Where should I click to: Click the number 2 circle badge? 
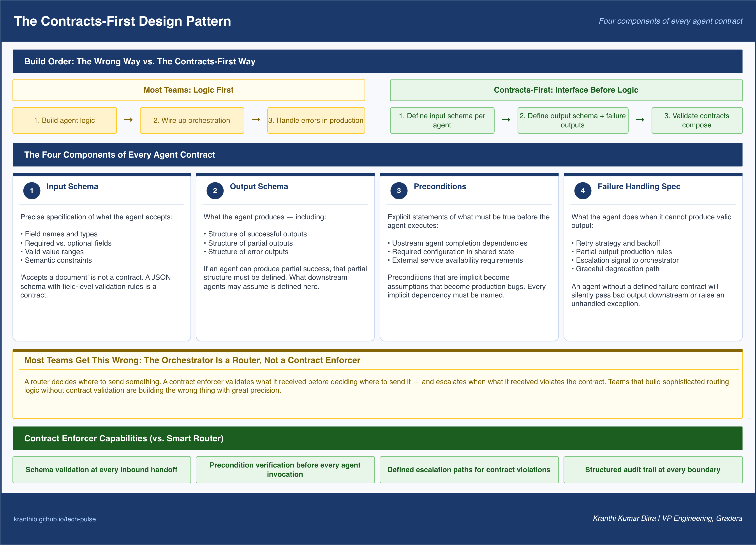215,191
